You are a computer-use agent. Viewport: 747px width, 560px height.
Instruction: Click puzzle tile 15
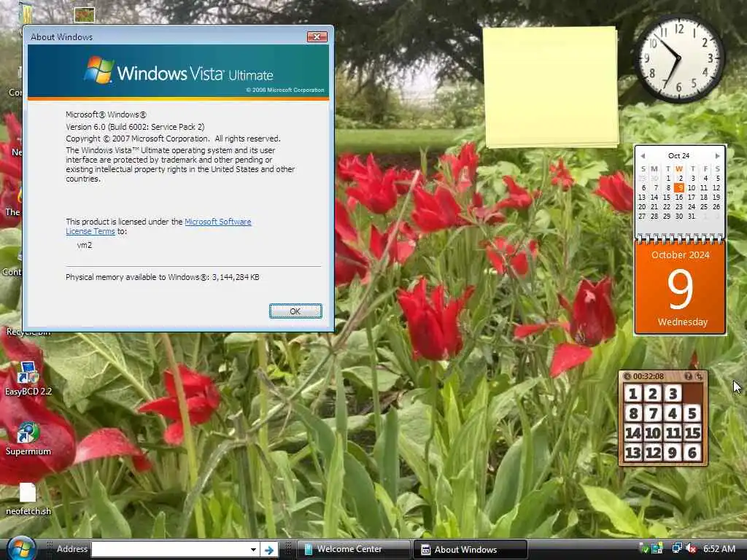point(693,433)
